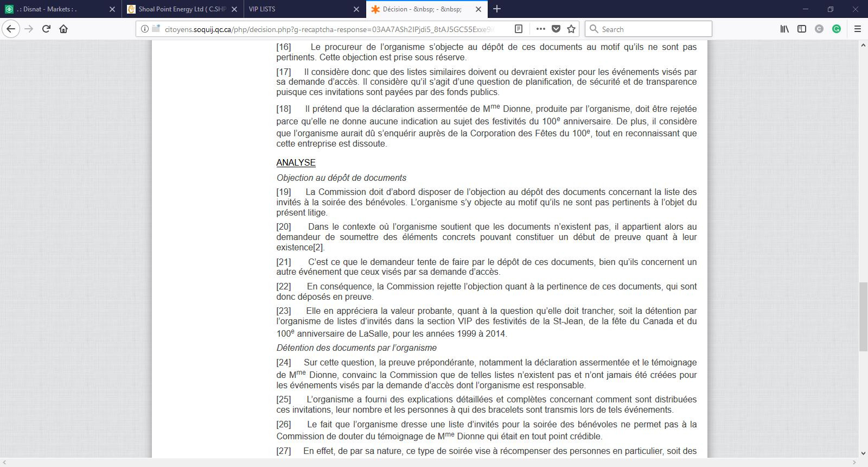Click 'Détention des documents par l'organisme' subheading
Screen dimensions: 868x467
click(356, 348)
